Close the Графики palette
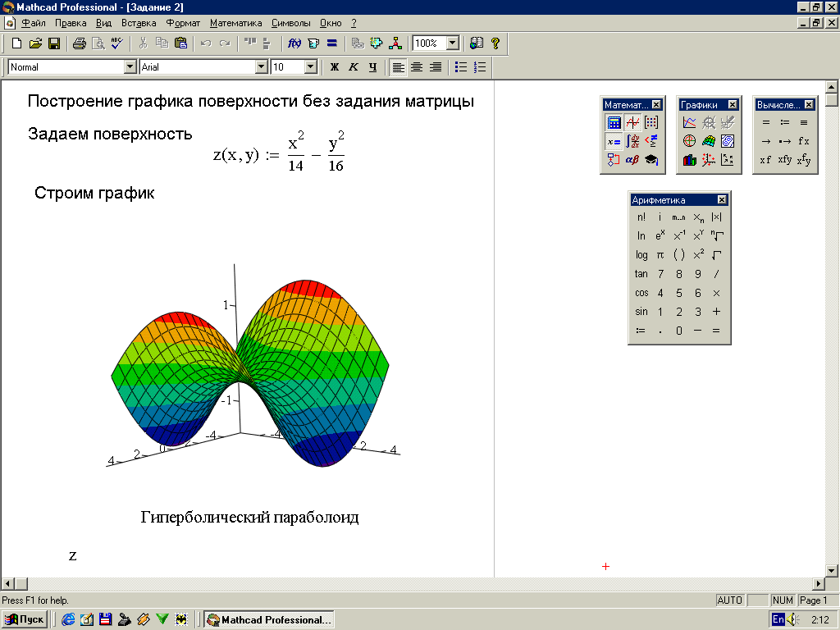This screenshot has height=630, width=840. coord(733,105)
